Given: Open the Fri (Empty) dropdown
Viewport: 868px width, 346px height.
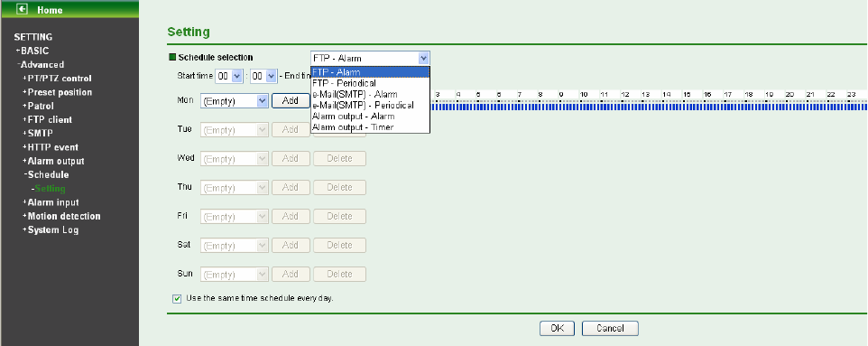Looking at the screenshot, I should (235, 216).
